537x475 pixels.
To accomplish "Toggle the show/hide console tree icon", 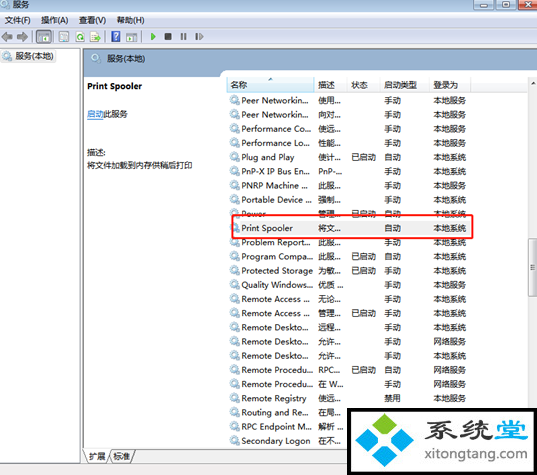I will coord(44,36).
